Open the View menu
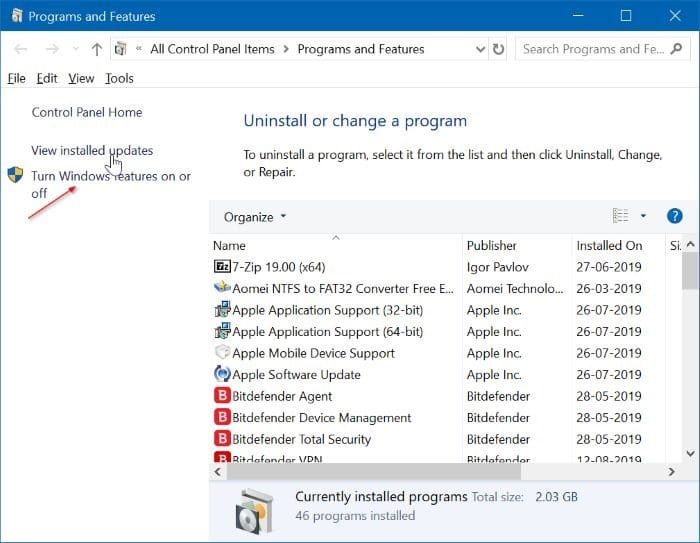Viewport: 700px width, 543px height. (81, 79)
